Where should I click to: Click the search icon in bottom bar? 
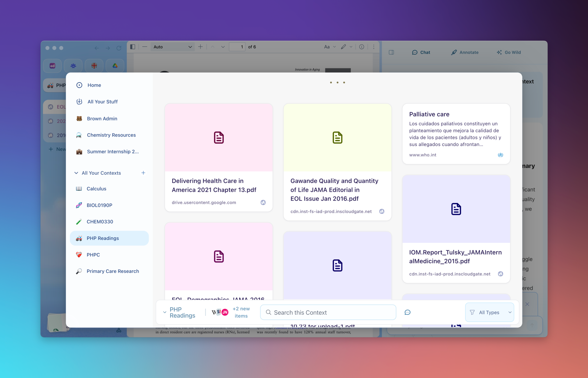click(x=269, y=312)
